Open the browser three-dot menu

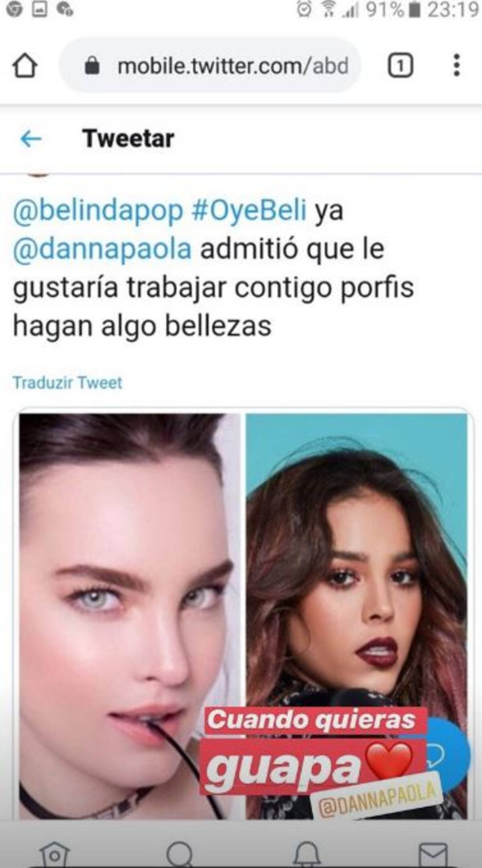coord(456,65)
